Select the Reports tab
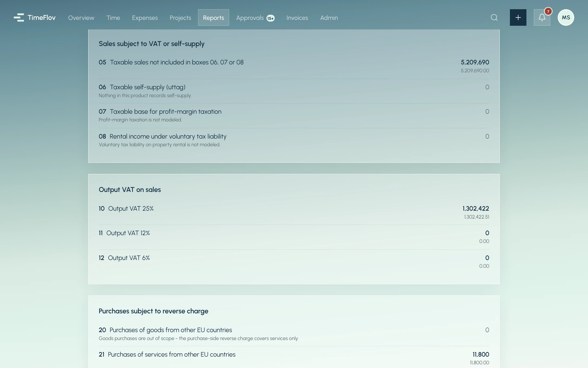The image size is (588, 368). point(213,18)
